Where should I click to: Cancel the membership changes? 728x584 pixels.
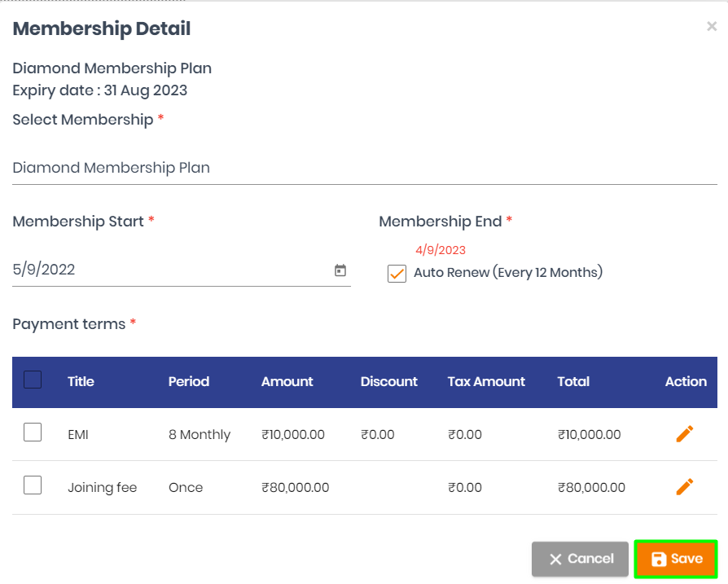coord(580,559)
